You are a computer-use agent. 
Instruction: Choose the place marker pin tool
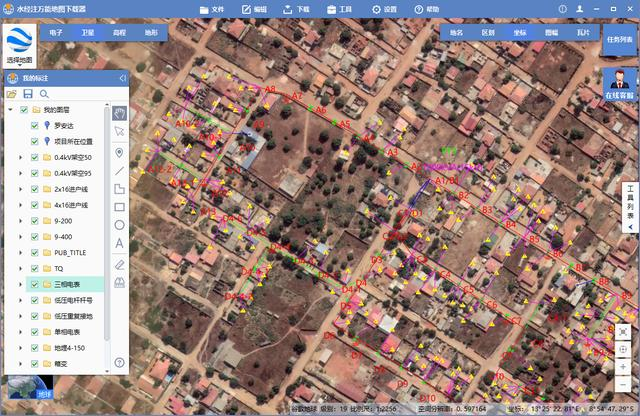coord(119,153)
